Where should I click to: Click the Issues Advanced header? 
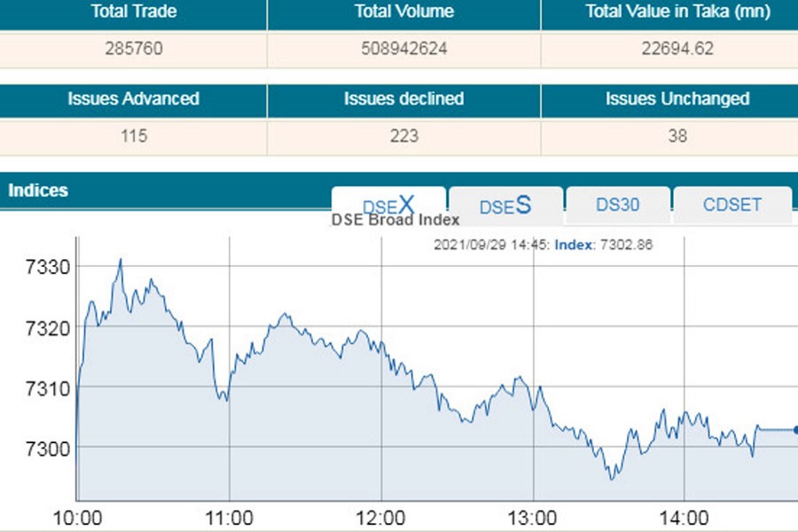[133, 99]
